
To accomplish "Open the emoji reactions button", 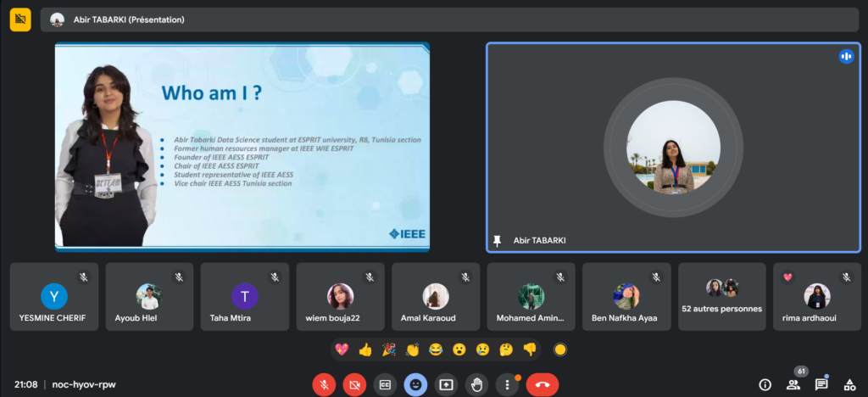I will 415,385.
